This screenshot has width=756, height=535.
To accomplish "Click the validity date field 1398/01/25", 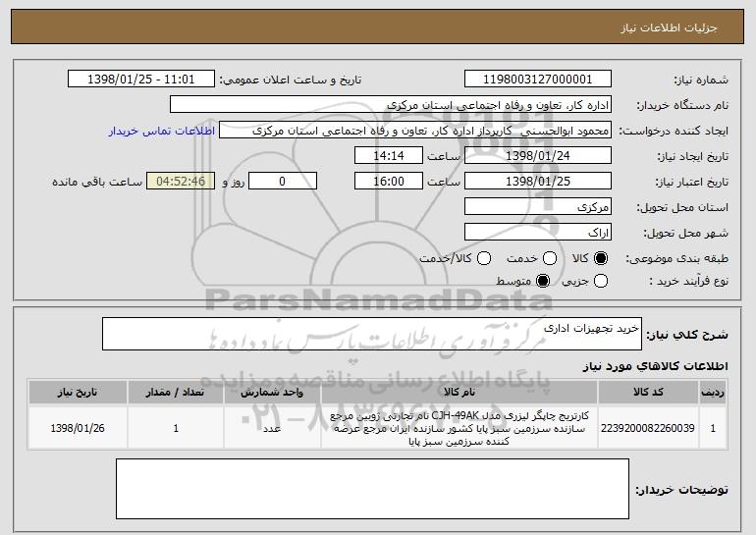I will click(538, 182).
